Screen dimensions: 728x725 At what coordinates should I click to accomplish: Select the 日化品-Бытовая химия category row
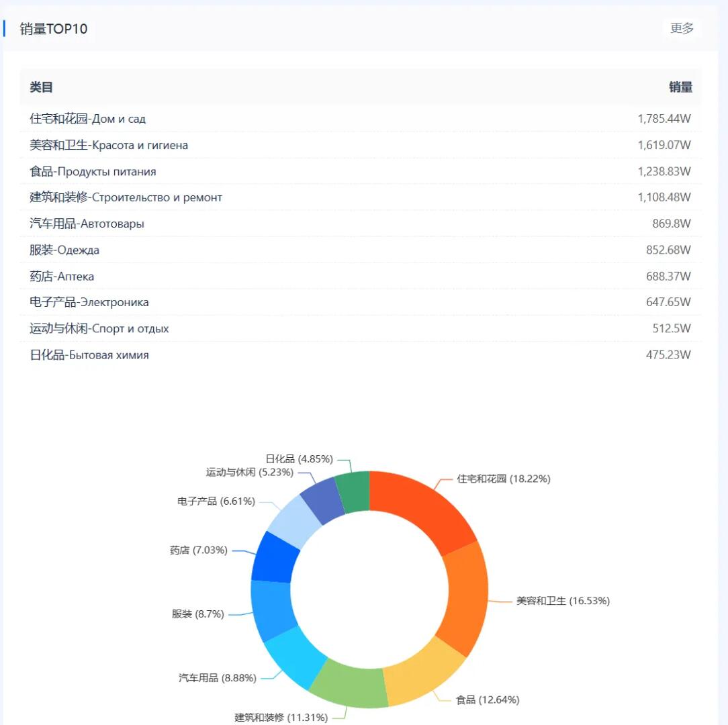coord(360,354)
